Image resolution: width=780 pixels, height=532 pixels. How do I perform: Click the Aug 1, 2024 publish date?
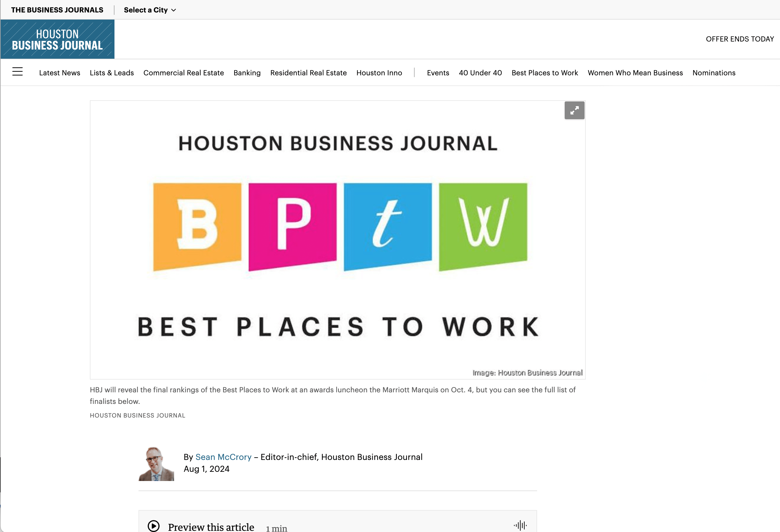tap(206, 469)
